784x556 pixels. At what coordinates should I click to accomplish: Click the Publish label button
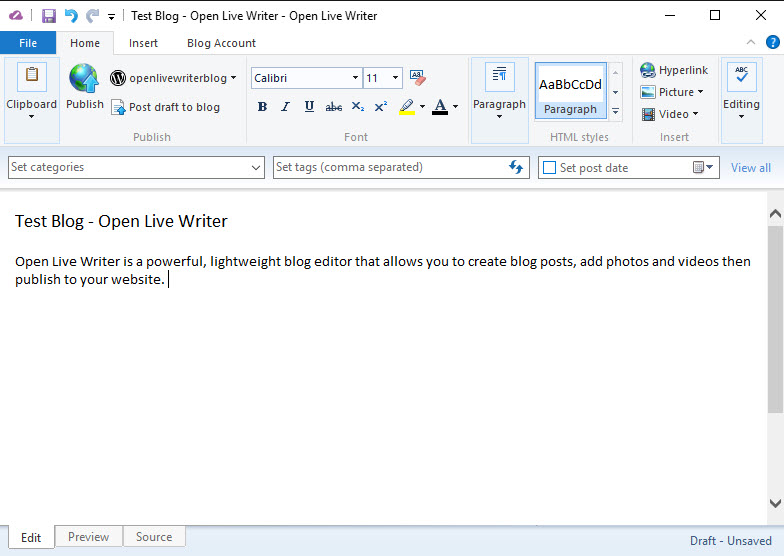point(85,104)
